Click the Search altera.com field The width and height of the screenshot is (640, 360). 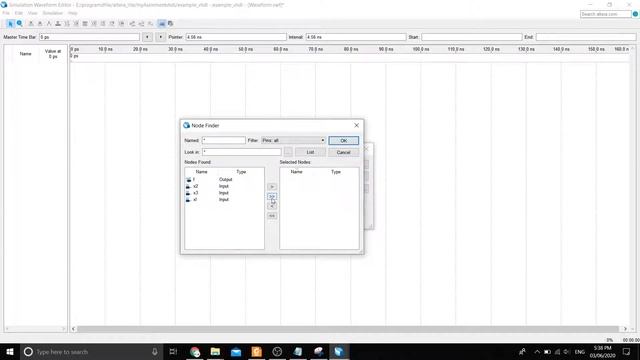click(605, 14)
